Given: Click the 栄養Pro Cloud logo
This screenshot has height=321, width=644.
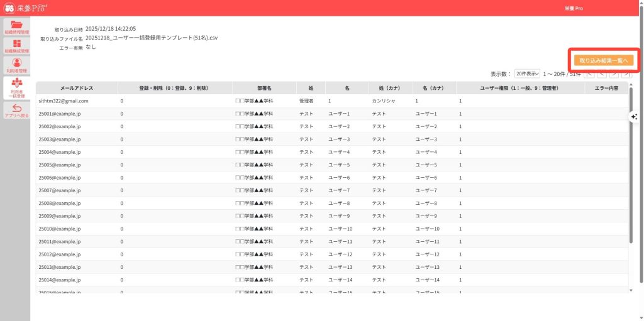Looking at the screenshot, I should [25, 8].
